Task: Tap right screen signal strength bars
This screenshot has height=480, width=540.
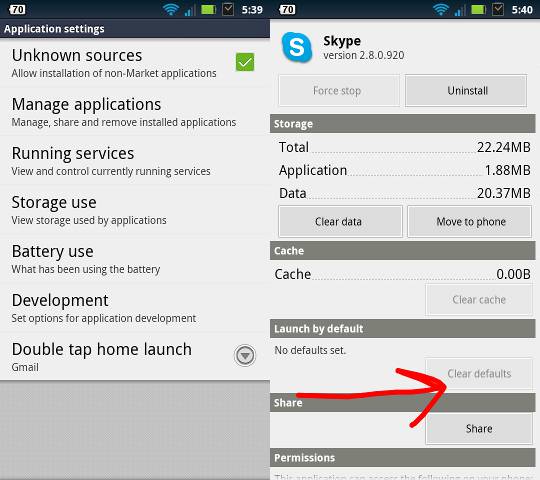Action: tap(460, 10)
